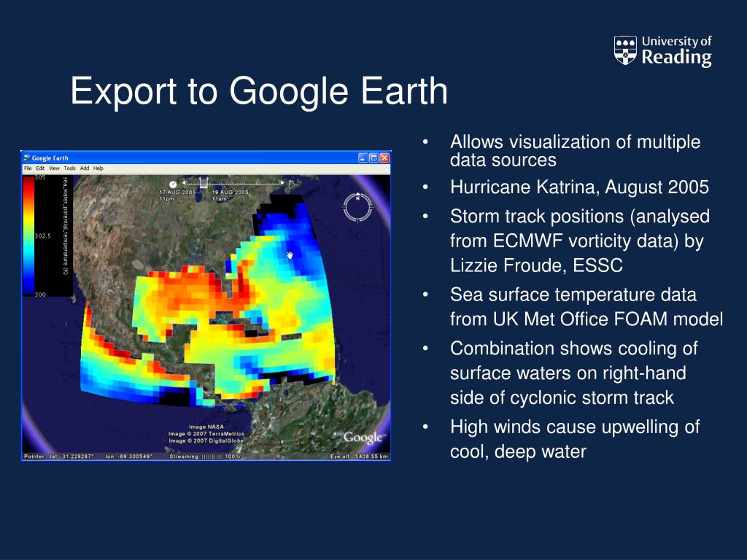Click the temperature color scale legend
Image resolution: width=747 pixels, height=560 pixels.
point(28,236)
